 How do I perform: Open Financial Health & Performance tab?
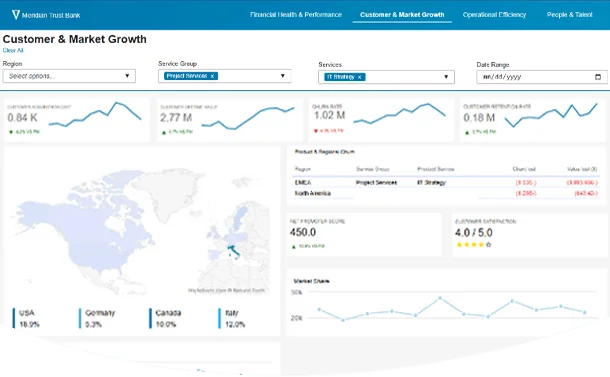pos(296,15)
